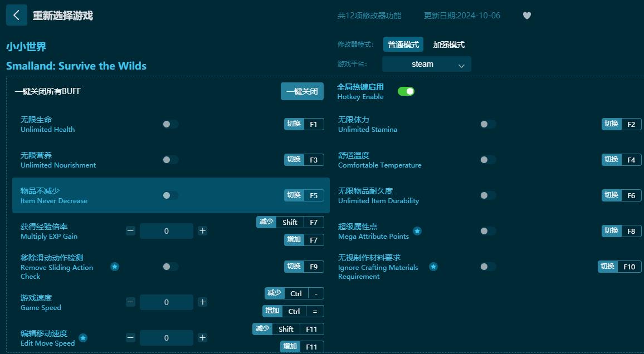644x354 pixels.
Task: Enable the Unlimited Stamina toggle
Action: click(x=488, y=124)
